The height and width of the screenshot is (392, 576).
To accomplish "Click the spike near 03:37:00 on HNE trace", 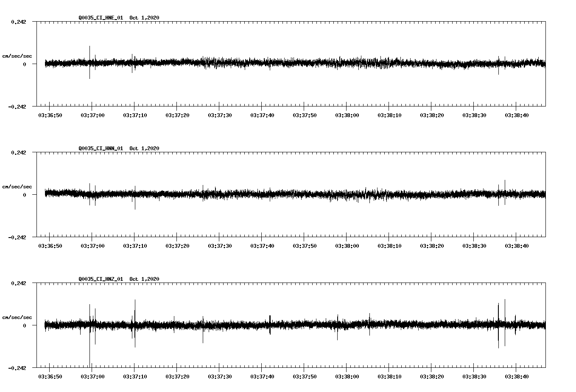I will click(90, 62).
